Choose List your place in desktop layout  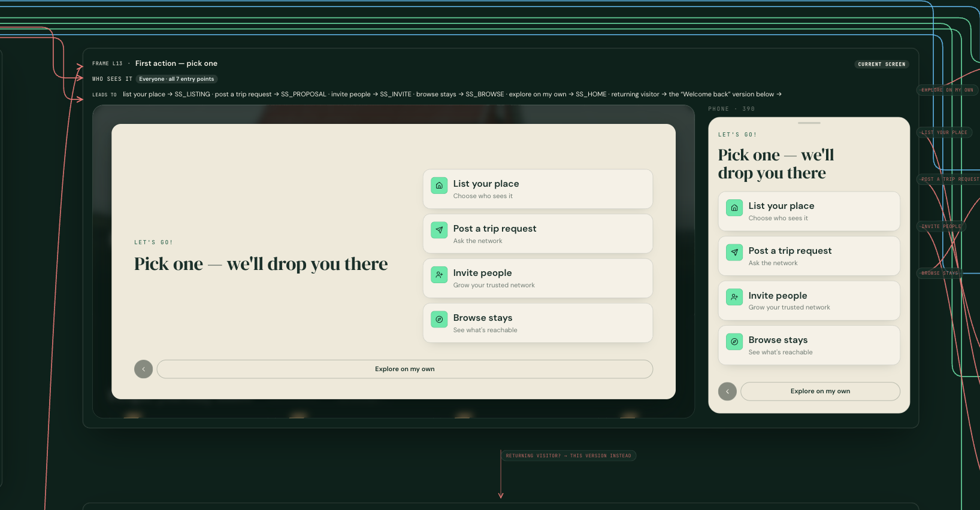click(538, 189)
